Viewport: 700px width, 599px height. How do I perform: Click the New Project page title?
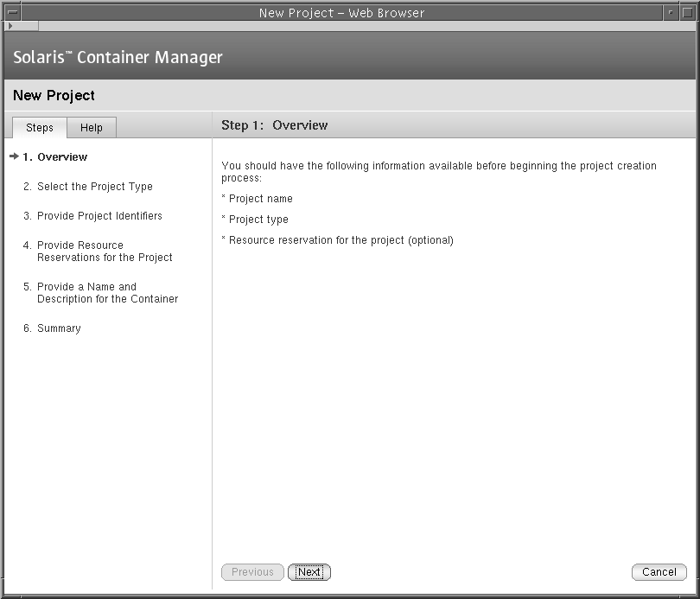click(54, 96)
